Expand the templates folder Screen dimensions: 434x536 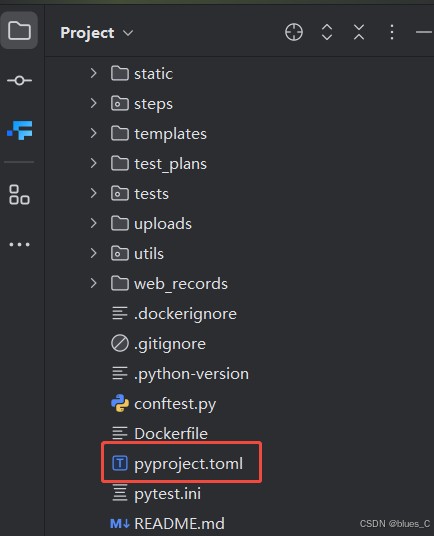[x=93, y=133]
